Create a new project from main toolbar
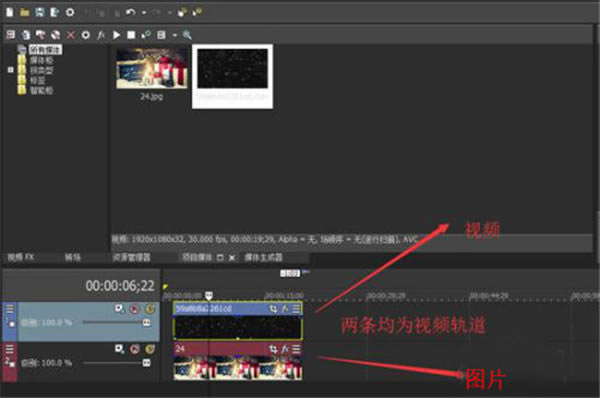 click(10, 12)
